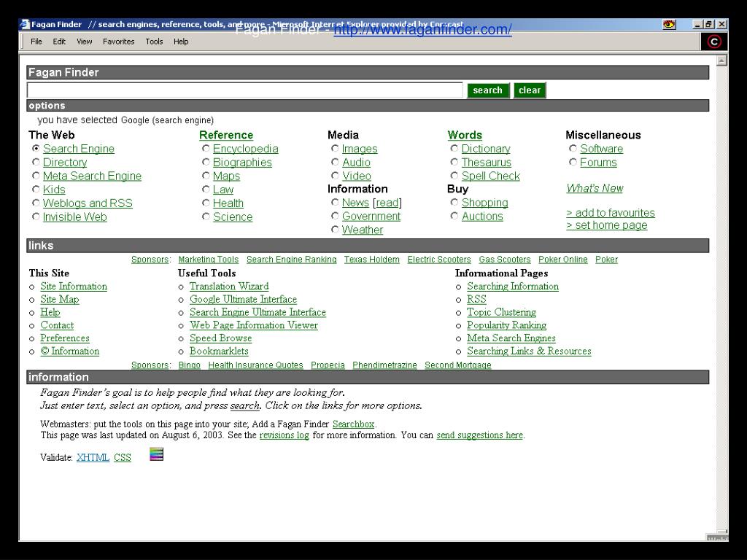Open the Shopping link
747x560 pixels.
[484, 203]
